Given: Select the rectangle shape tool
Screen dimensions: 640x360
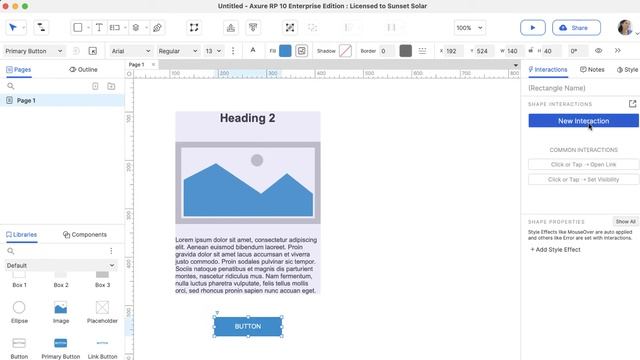Looking at the screenshot, I should (x=78, y=27).
